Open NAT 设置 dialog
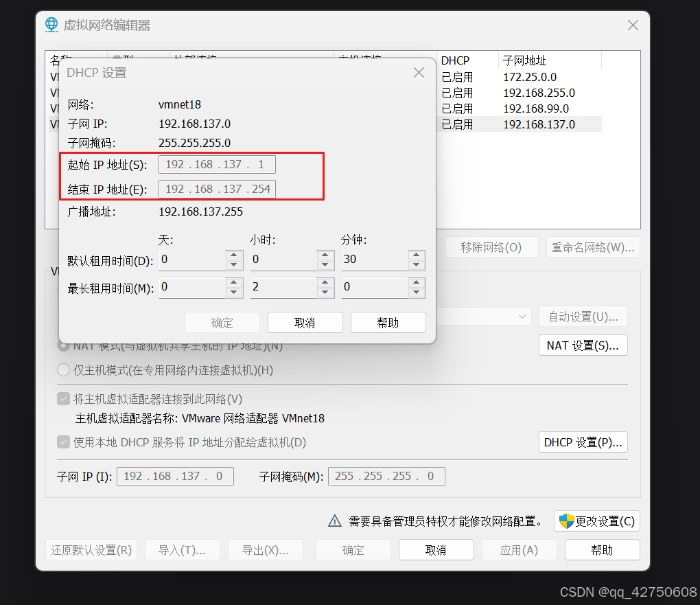 [583, 345]
